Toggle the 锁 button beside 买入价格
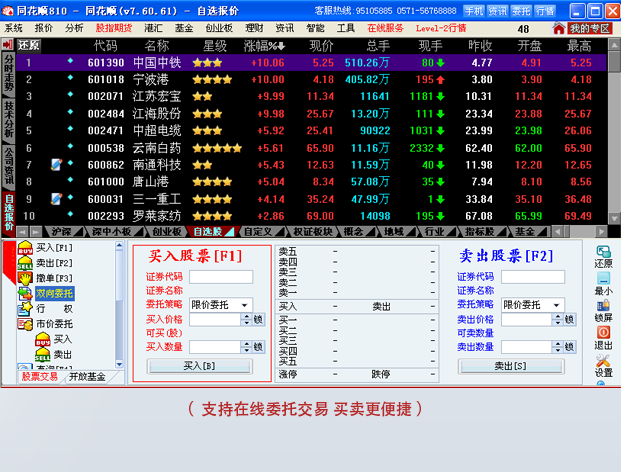Screen dimensions: 621x472 pyautogui.click(x=258, y=319)
